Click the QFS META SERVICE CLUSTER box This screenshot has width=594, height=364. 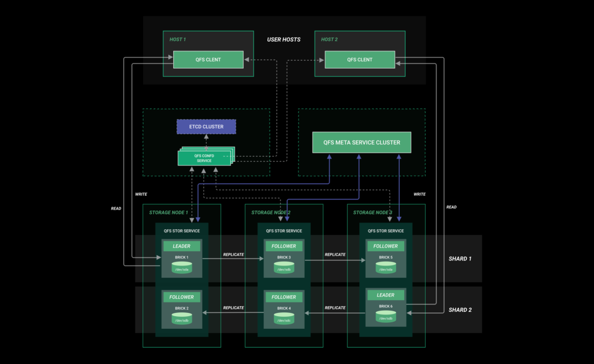pyautogui.click(x=362, y=142)
